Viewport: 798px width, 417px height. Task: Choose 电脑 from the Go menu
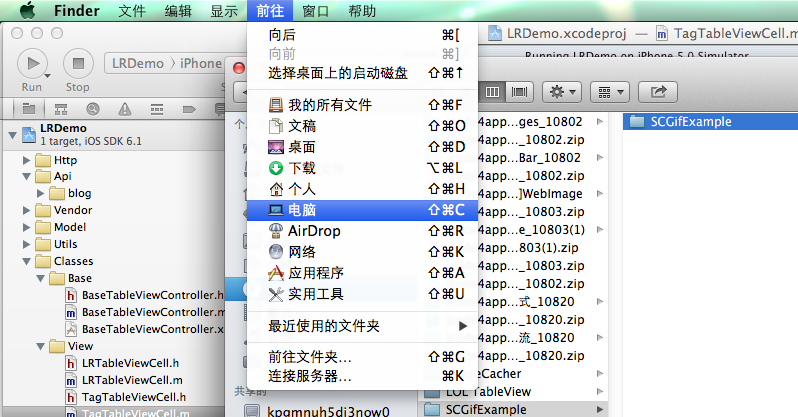(362, 210)
